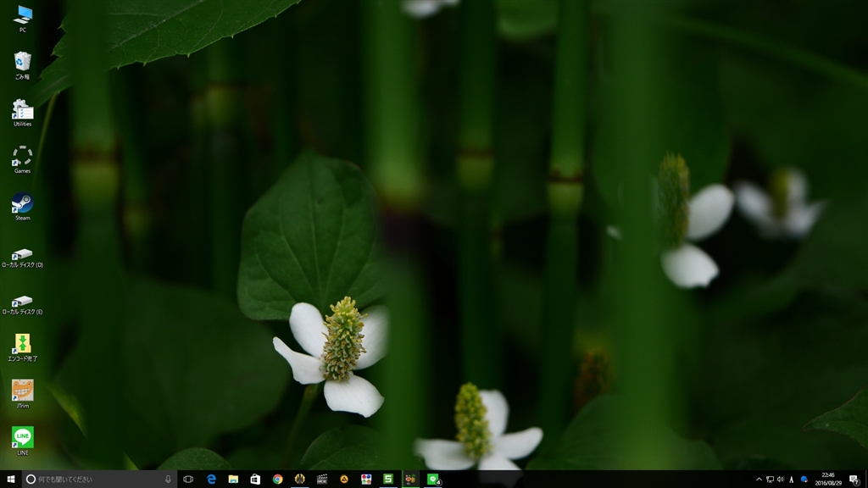Open File Explorer from the taskbar
868x488 pixels.
pos(233,480)
